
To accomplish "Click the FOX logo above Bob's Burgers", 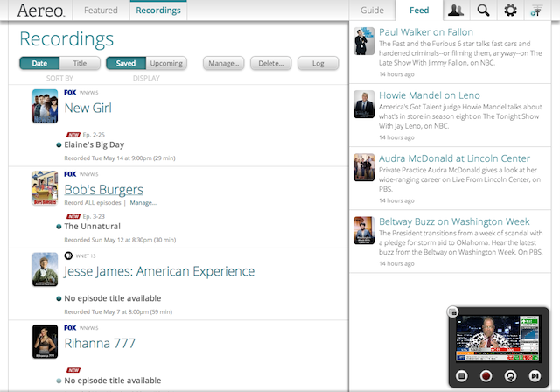I will click(70, 174).
